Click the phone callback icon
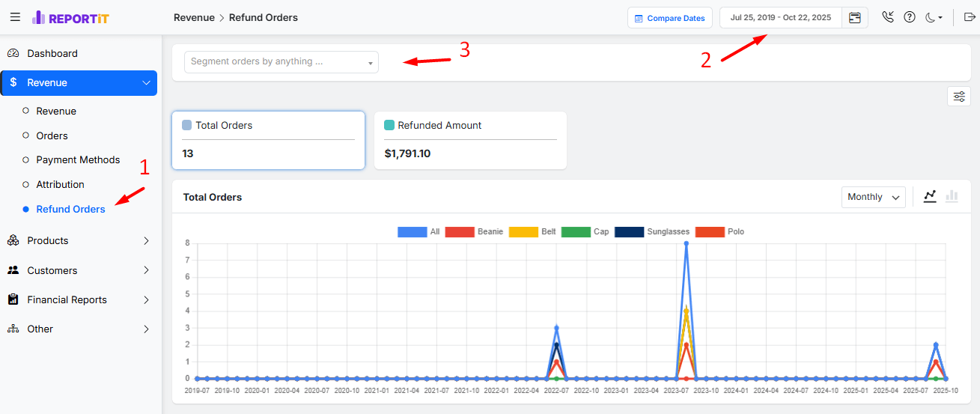Screen dimensions: 980x414 coord(888,17)
